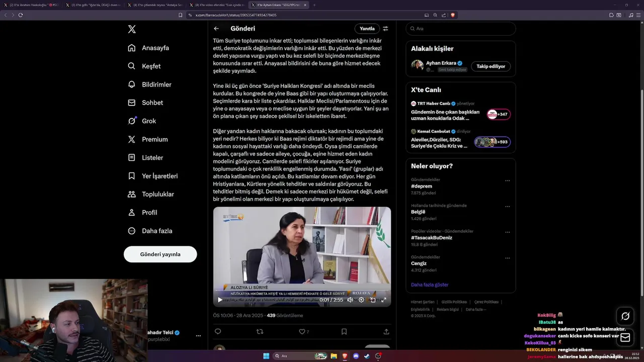Screen dimensions: 644x362
Task: Open Bildirimler notifications
Action: (149, 84)
